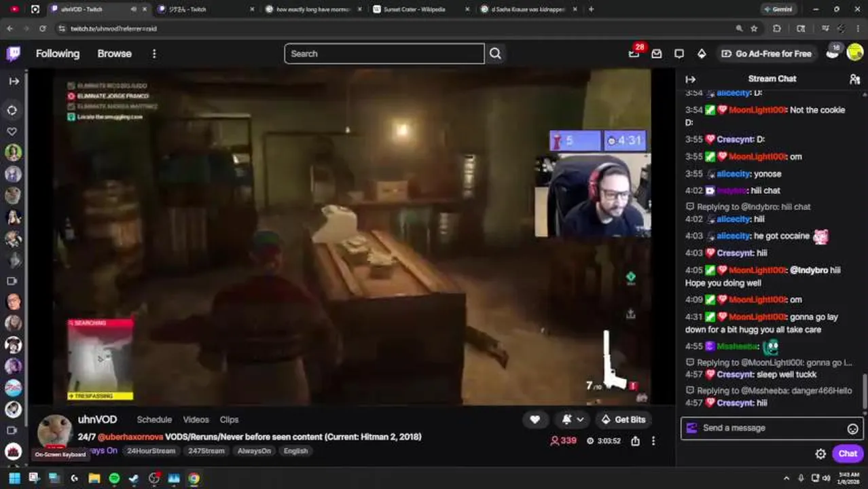Open the Twitch inbox envelope icon
Image resolution: width=868 pixels, height=489 pixels.
(x=657, y=54)
